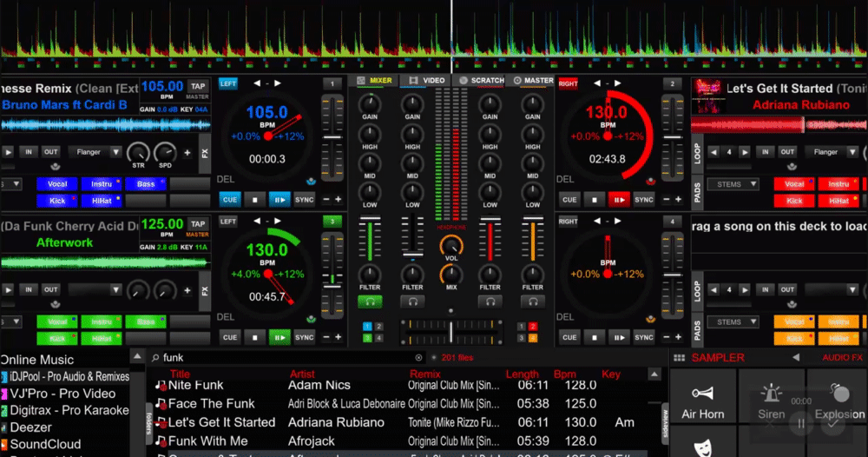Select the track Face The Funk

point(212,404)
